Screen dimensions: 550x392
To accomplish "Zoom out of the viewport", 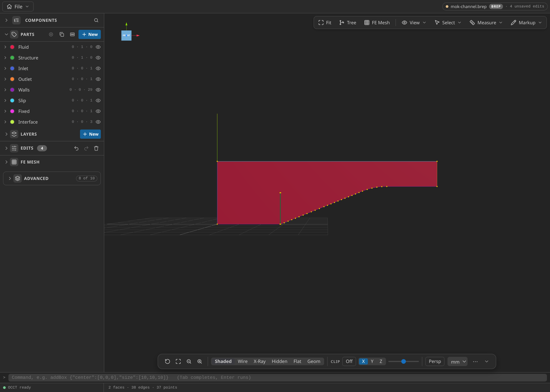I will tap(189, 361).
